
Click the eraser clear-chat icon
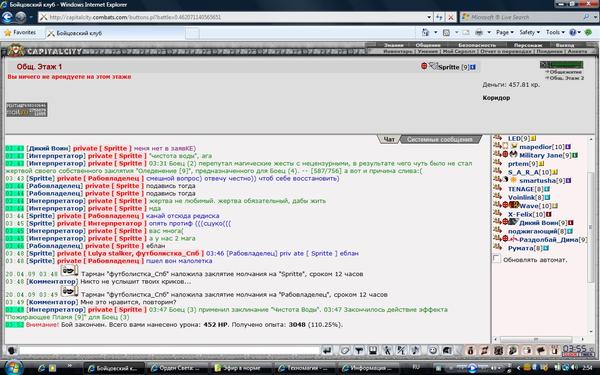pyautogui.click(x=345, y=351)
